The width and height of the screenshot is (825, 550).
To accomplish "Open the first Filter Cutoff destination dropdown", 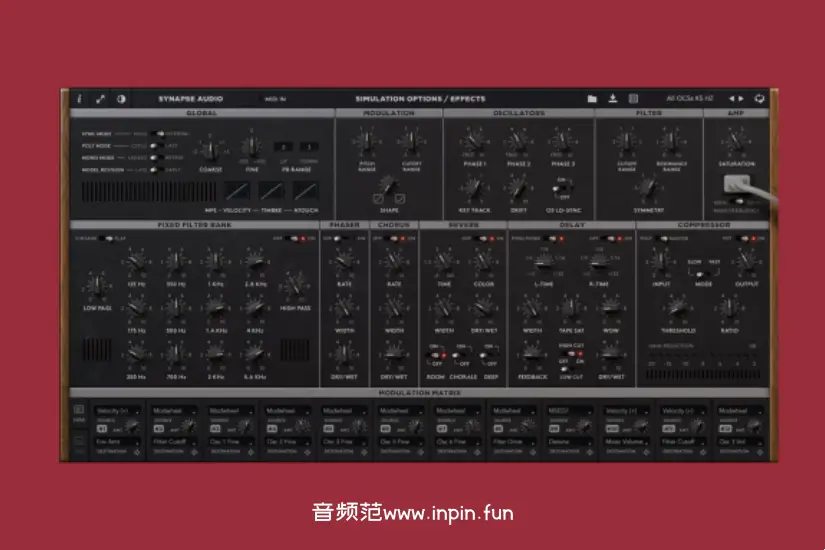I will click(175, 442).
